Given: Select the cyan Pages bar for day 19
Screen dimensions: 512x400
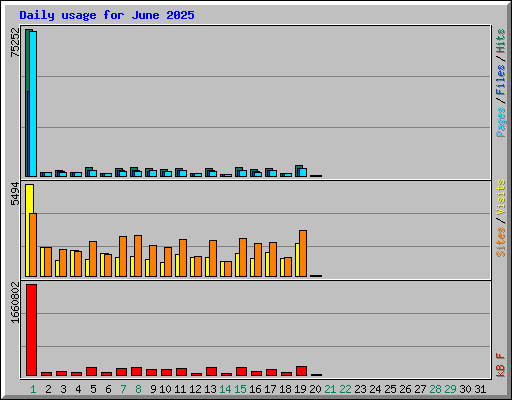Looking at the screenshot, I should [x=303, y=172].
